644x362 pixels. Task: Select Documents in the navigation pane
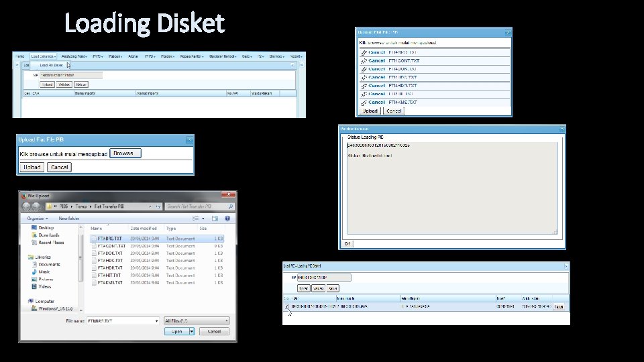click(46, 264)
